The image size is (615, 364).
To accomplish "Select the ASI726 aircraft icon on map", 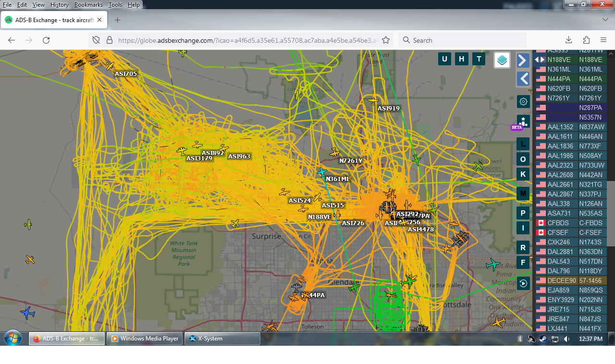I will pos(337,215).
